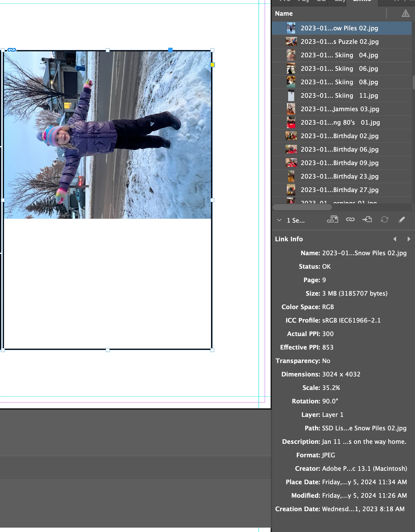The image size is (415, 532).
Task: Collapse the Link Info disclosure chevron
Action: click(279, 220)
